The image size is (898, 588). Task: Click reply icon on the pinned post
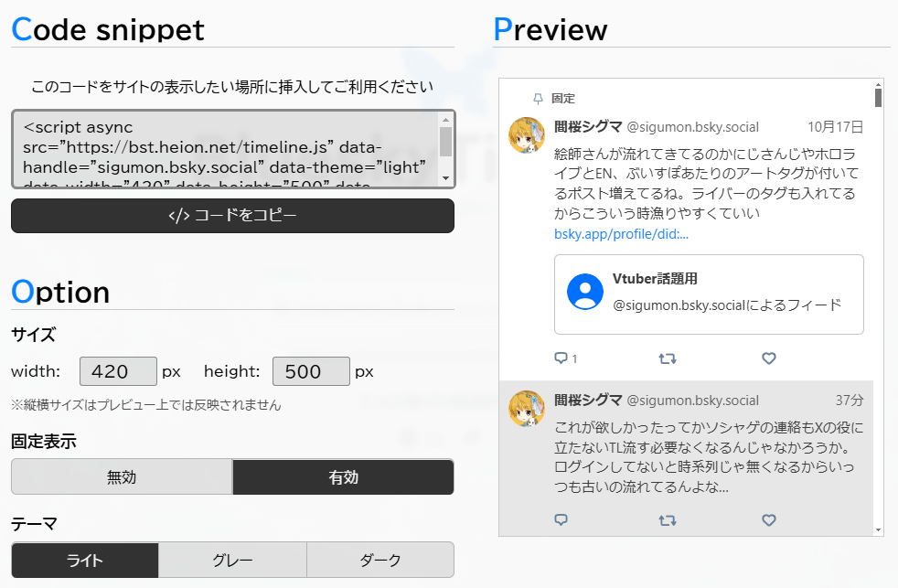coord(561,358)
